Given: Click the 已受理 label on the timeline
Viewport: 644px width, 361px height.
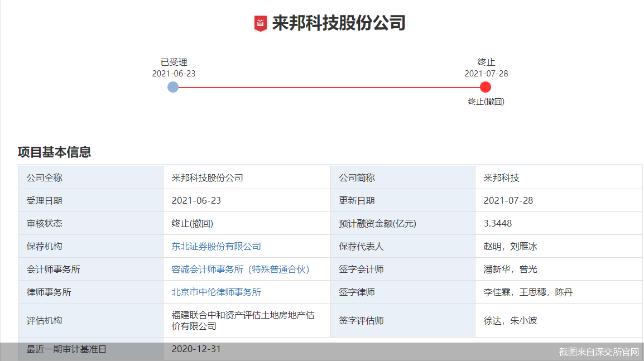Looking at the screenshot, I should click(174, 62).
